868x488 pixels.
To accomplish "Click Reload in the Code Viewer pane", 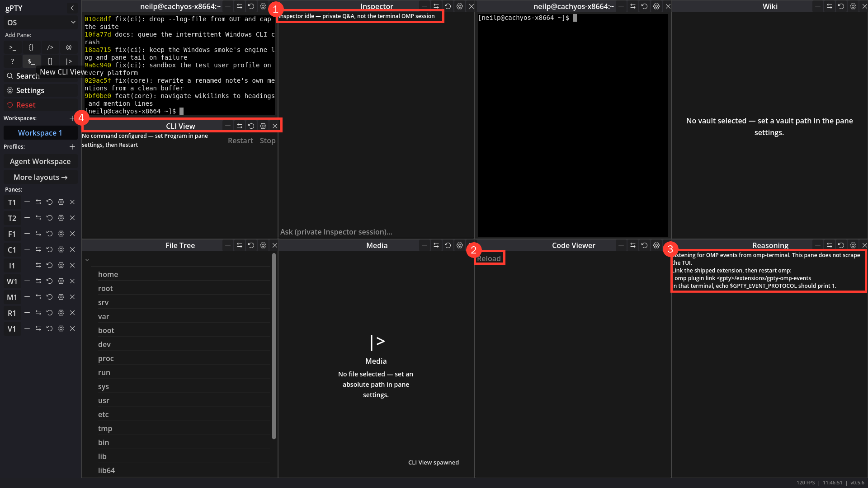I will 489,258.
